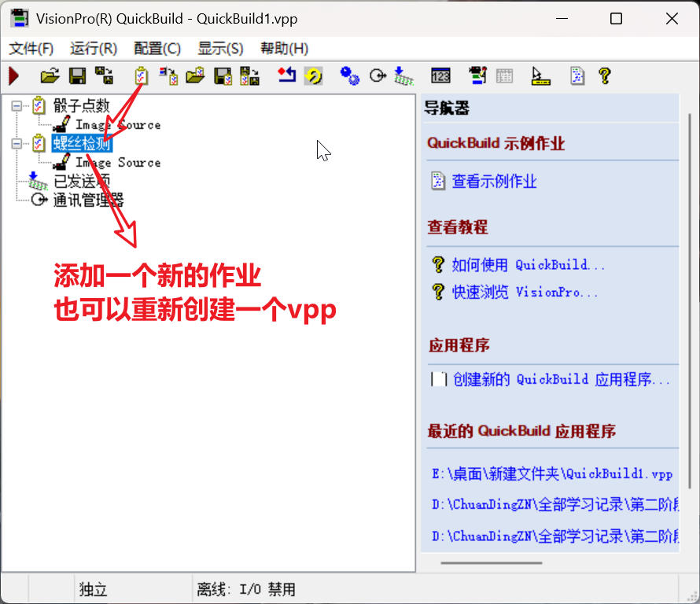Open the 文件(F) menu

tap(31, 48)
